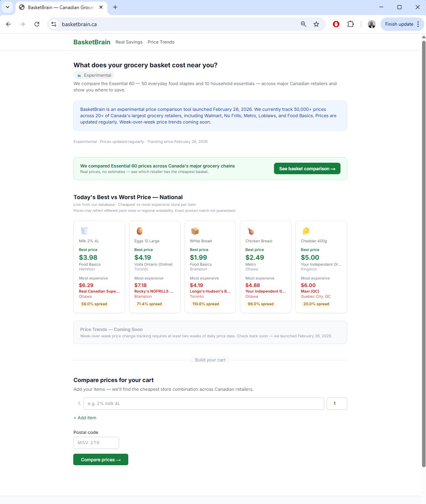Click the shopping cart icon in the Experimental badge

[78, 75]
